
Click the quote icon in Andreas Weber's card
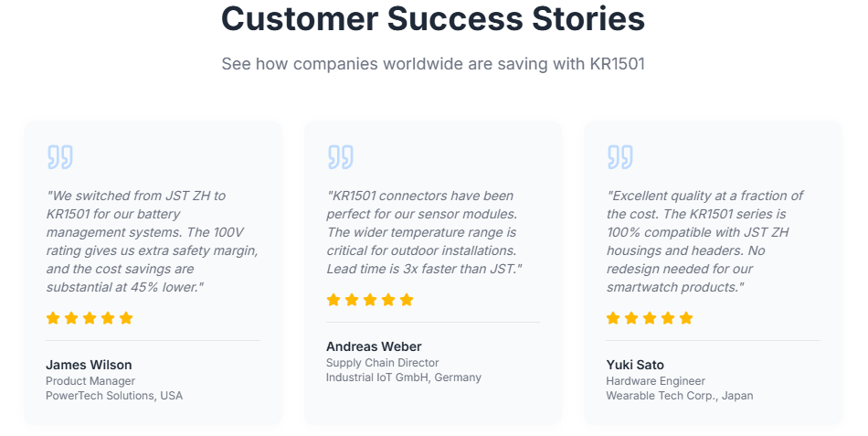point(340,157)
